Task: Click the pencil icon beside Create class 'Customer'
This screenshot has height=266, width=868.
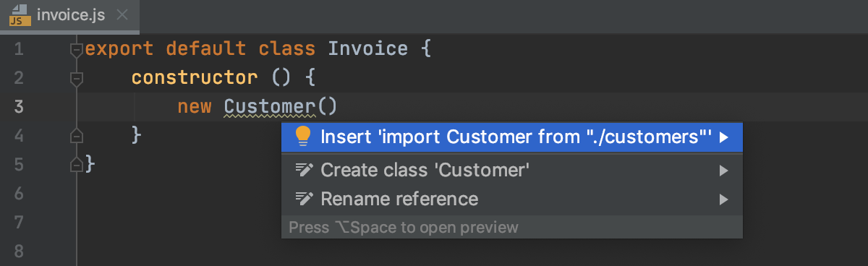Action: coord(304,171)
